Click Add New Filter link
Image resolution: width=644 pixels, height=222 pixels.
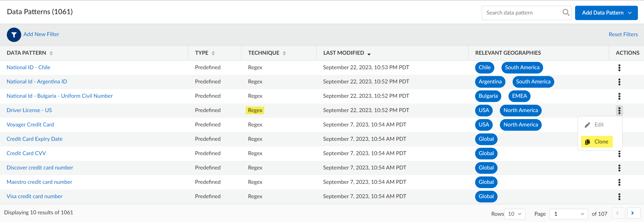coord(41,34)
